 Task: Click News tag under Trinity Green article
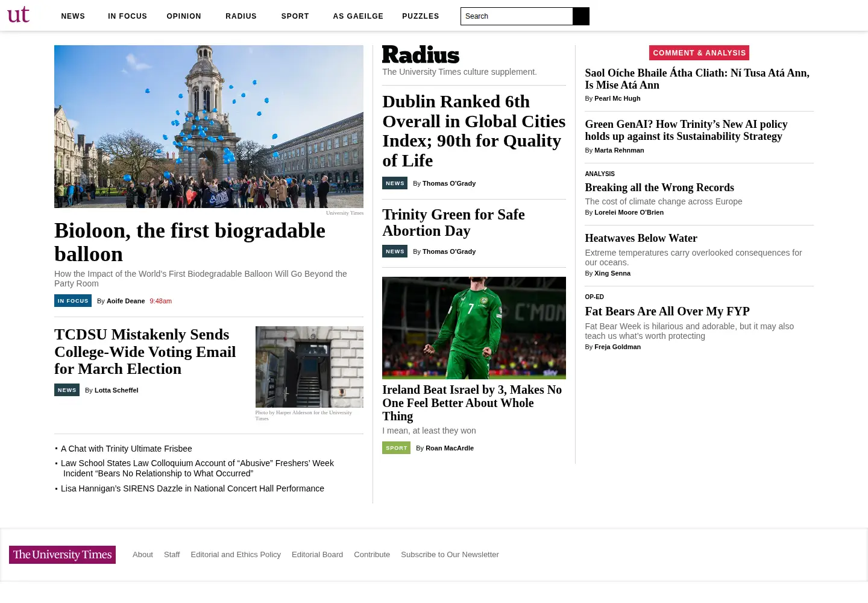(395, 251)
